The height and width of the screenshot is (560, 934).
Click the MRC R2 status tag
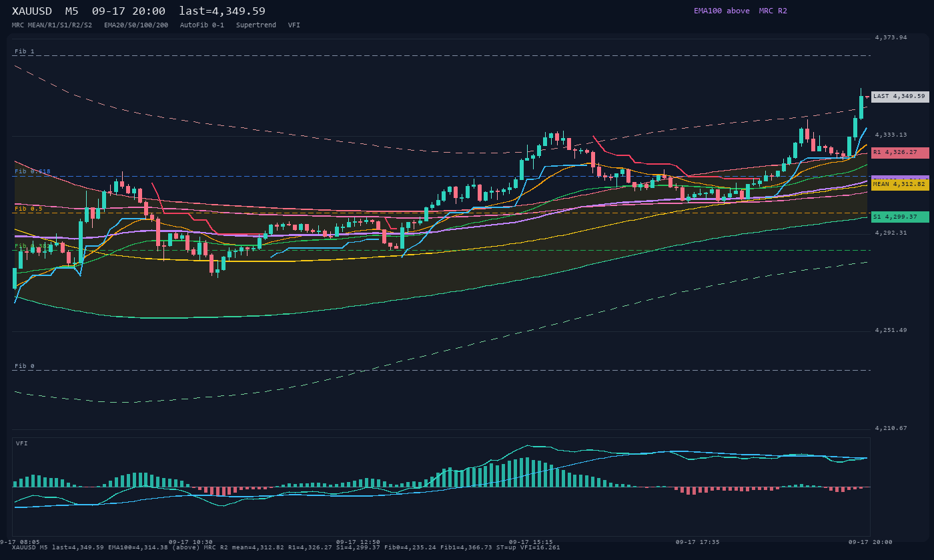point(773,11)
